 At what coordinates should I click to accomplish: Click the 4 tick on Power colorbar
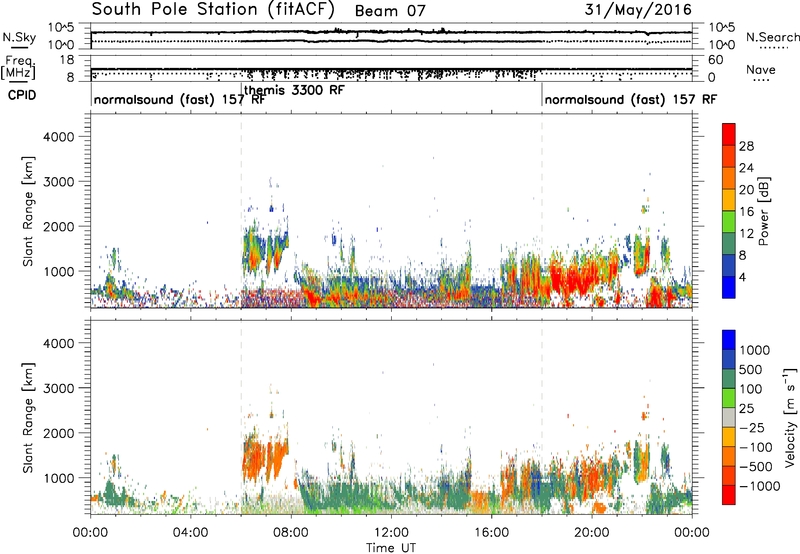(742, 277)
